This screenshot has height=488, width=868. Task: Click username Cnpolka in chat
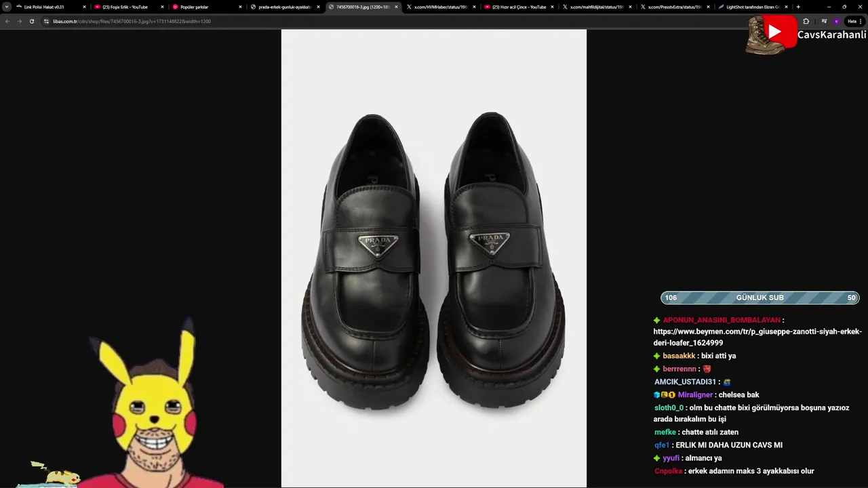coord(668,471)
